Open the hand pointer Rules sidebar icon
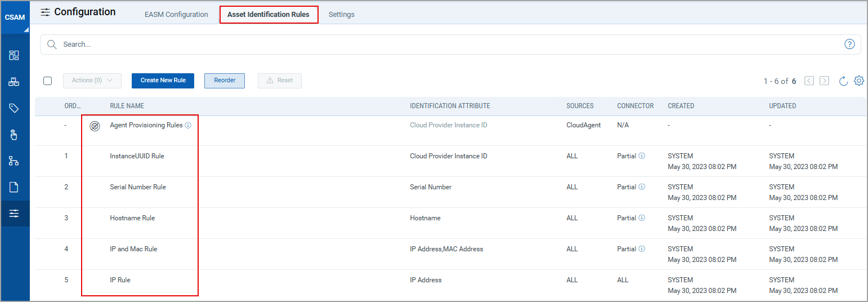Image resolution: width=868 pixels, height=302 pixels. click(14, 135)
